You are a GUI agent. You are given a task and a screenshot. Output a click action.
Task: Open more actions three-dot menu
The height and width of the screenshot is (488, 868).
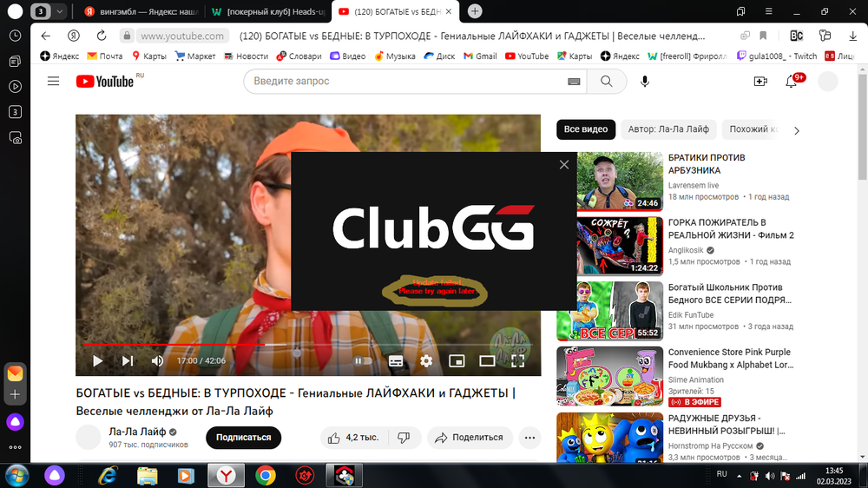[x=529, y=438]
